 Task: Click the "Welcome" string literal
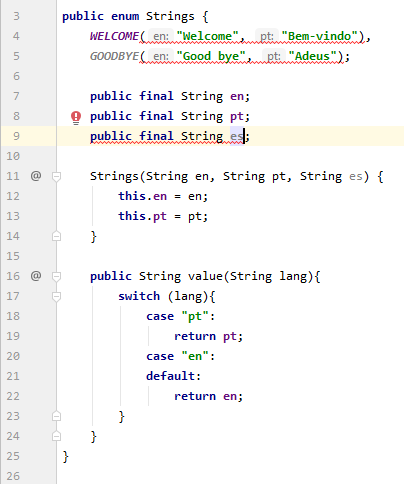(x=208, y=36)
